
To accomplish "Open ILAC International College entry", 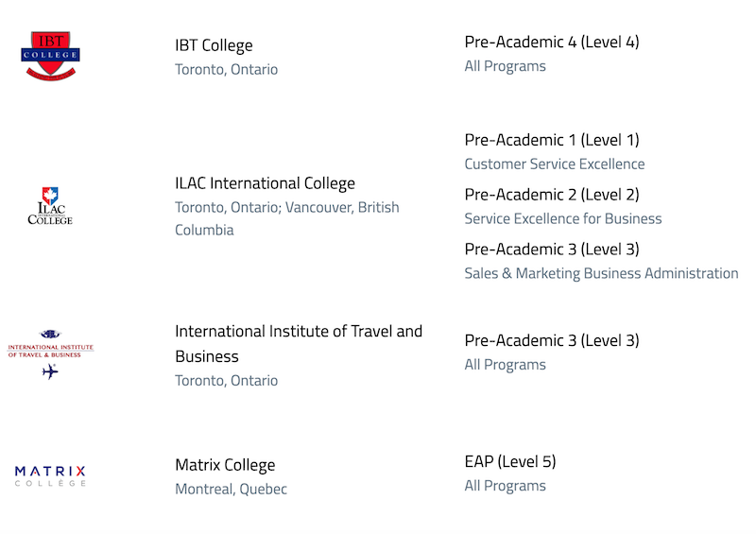I will tap(265, 183).
